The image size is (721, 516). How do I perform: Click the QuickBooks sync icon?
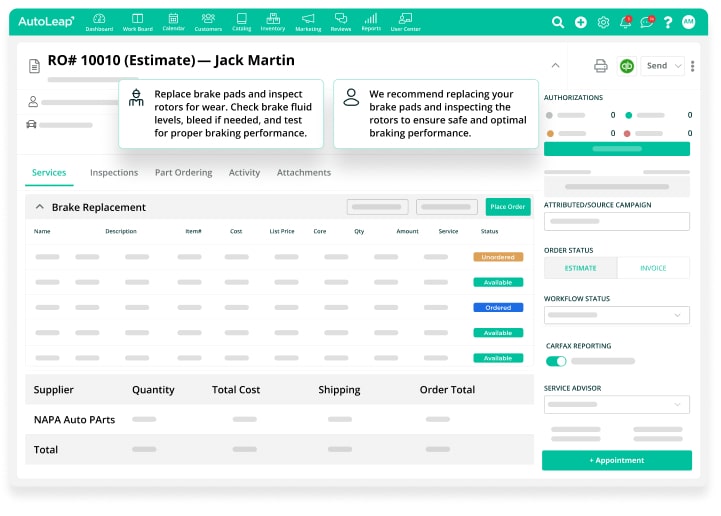tap(627, 66)
